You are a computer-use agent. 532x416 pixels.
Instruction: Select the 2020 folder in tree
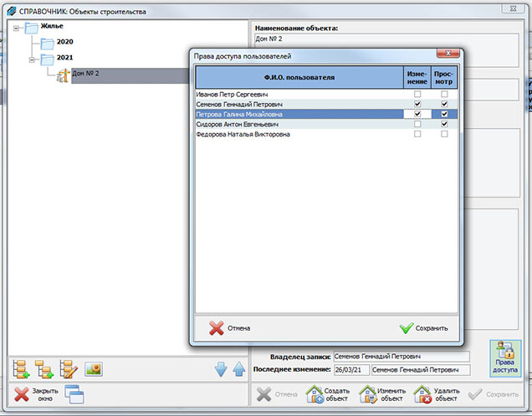click(x=64, y=42)
